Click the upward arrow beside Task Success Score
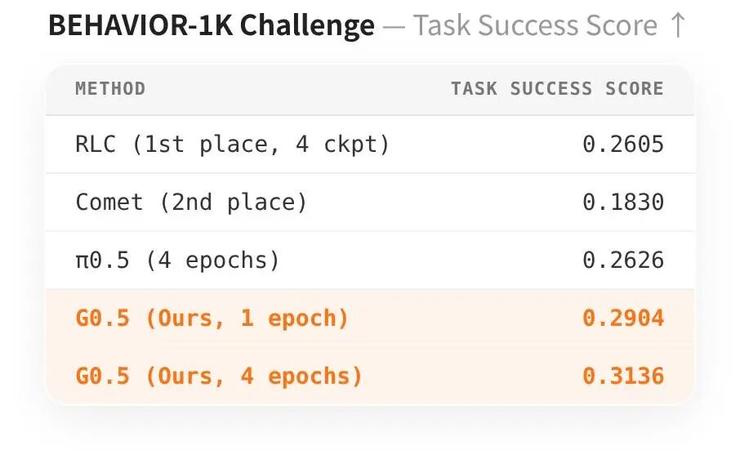Image resolution: width=740 pixels, height=463 pixels. click(x=678, y=25)
